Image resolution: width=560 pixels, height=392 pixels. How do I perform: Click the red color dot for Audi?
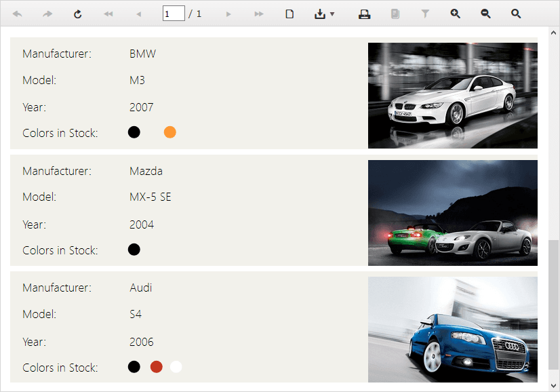157,367
